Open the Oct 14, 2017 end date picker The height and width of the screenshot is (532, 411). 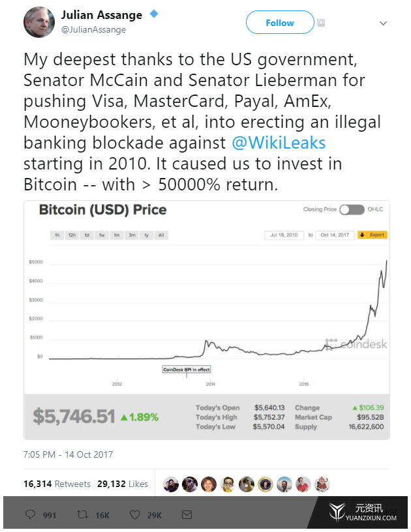coord(335,235)
